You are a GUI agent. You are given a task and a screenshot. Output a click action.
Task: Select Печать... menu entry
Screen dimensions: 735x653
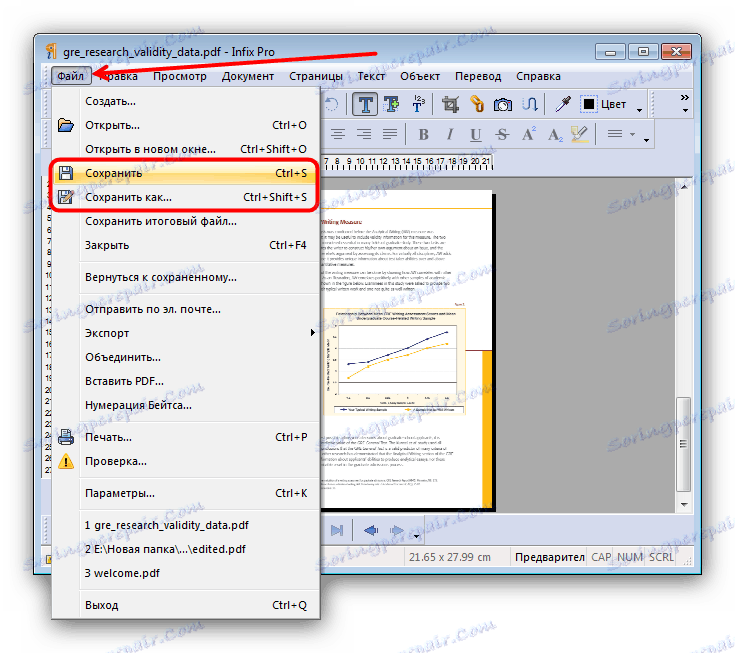click(x=186, y=437)
